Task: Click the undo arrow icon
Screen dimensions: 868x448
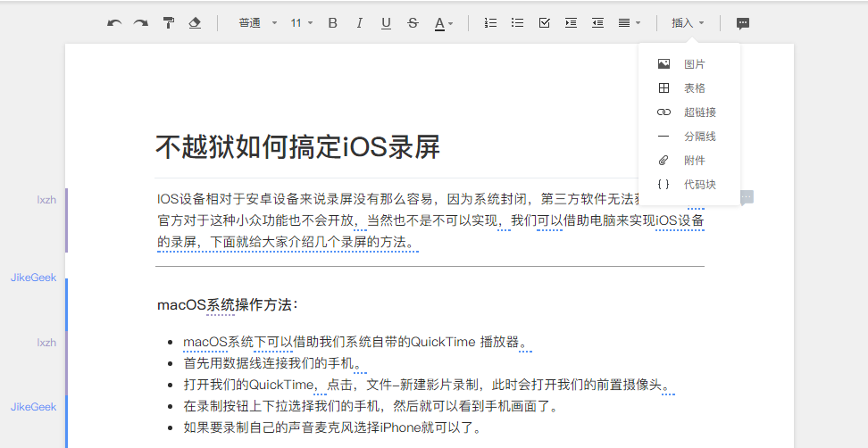Action: pyautogui.click(x=114, y=23)
